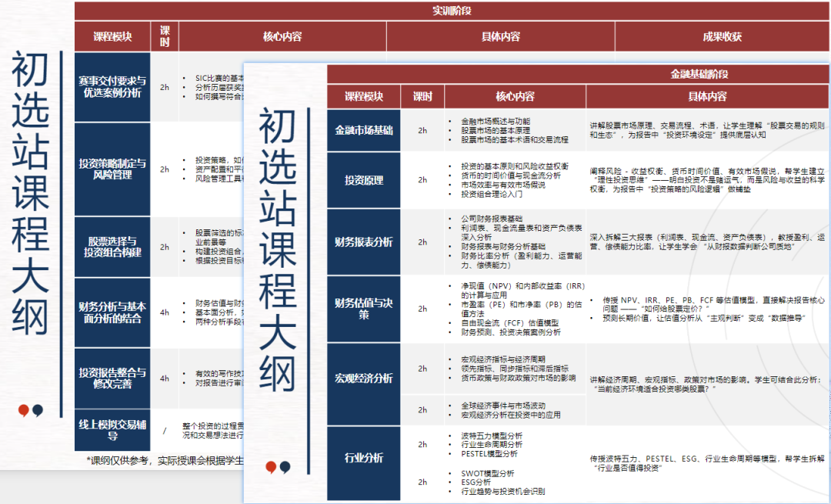
Task: Select the 线上模拟交易辅导 row on left card
Action: 112,428
